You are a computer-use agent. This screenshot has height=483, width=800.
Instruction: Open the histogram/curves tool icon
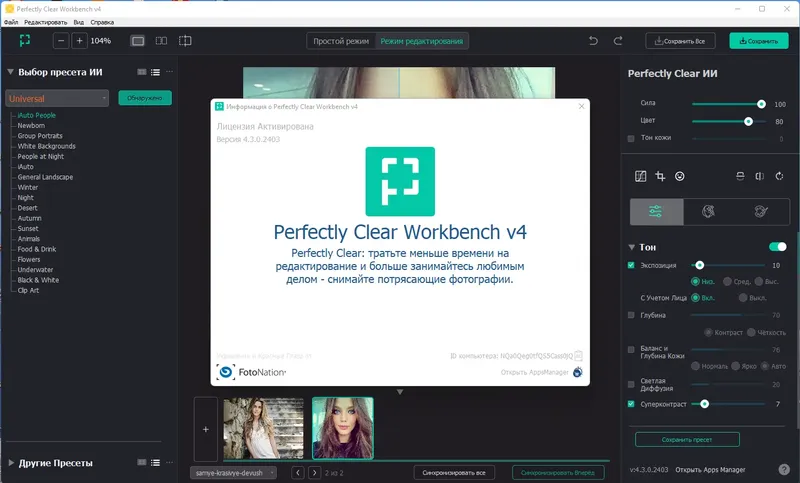(x=640, y=176)
